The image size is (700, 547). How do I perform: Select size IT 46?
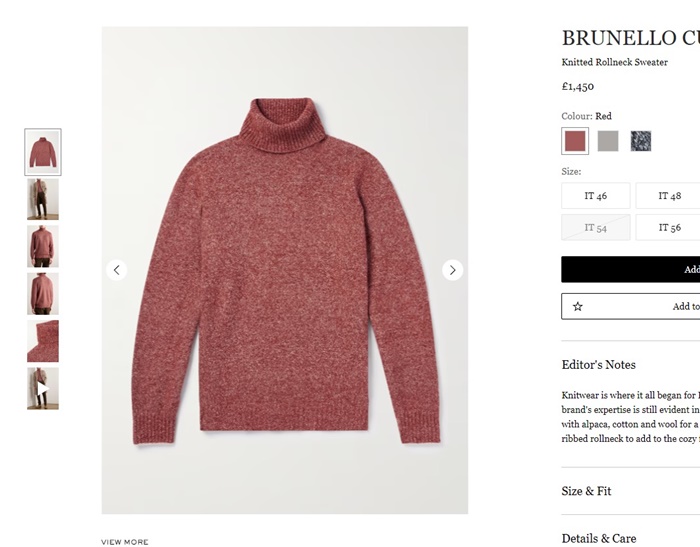(596, 196)
